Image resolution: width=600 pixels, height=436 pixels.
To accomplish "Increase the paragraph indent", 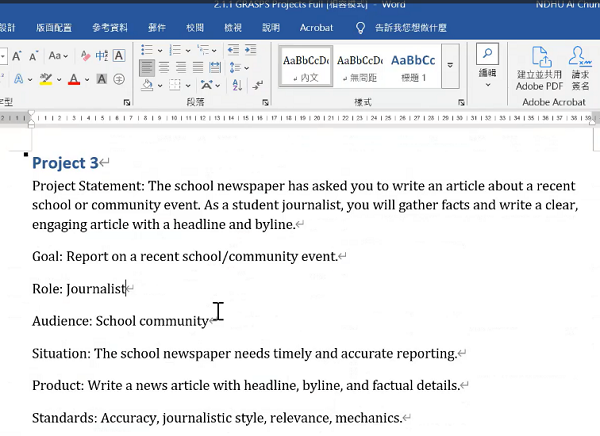I will point(251,48).
